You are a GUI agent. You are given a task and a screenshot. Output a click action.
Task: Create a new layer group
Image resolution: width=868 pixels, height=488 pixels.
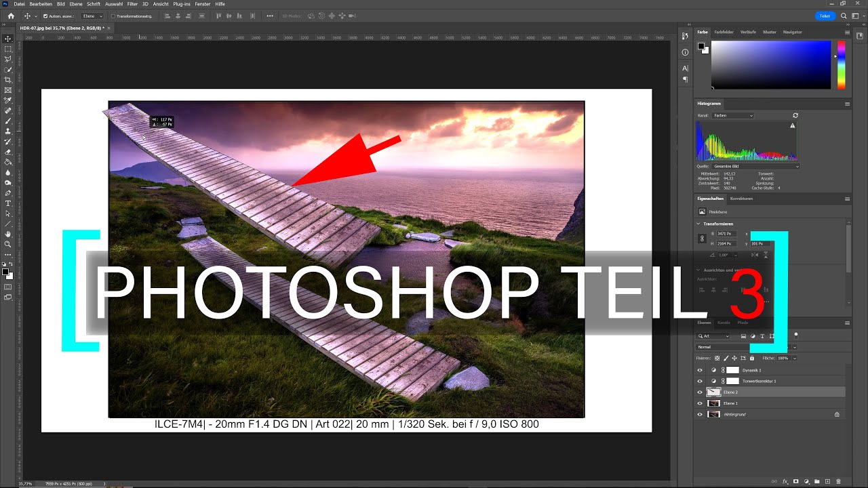(817, 481)
